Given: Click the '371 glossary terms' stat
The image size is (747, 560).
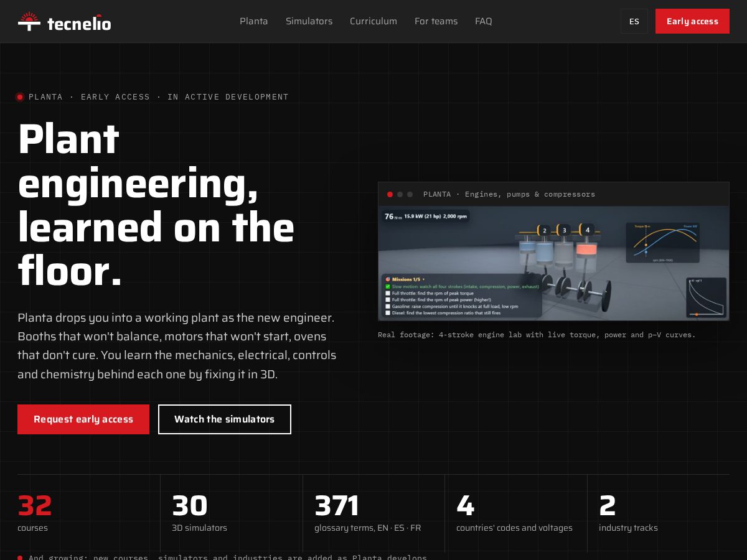Looking at the screenshot, I should point(367,513).
